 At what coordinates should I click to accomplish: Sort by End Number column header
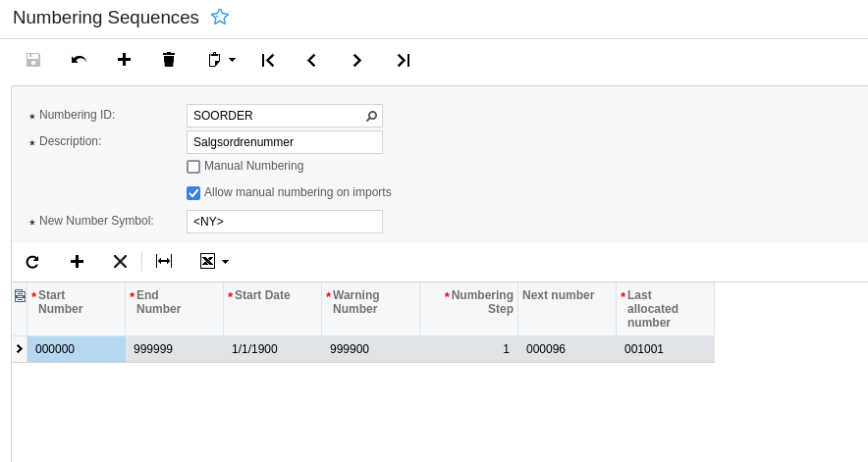coord(175,309)
